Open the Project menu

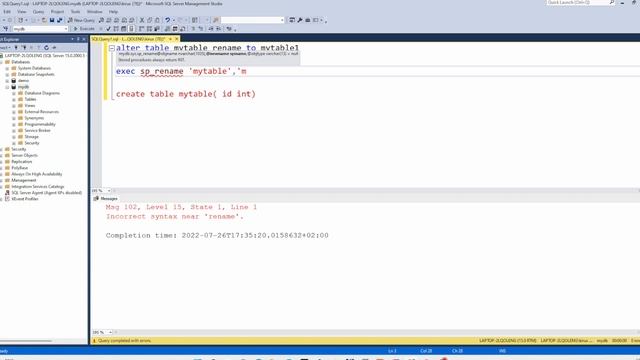57,12
